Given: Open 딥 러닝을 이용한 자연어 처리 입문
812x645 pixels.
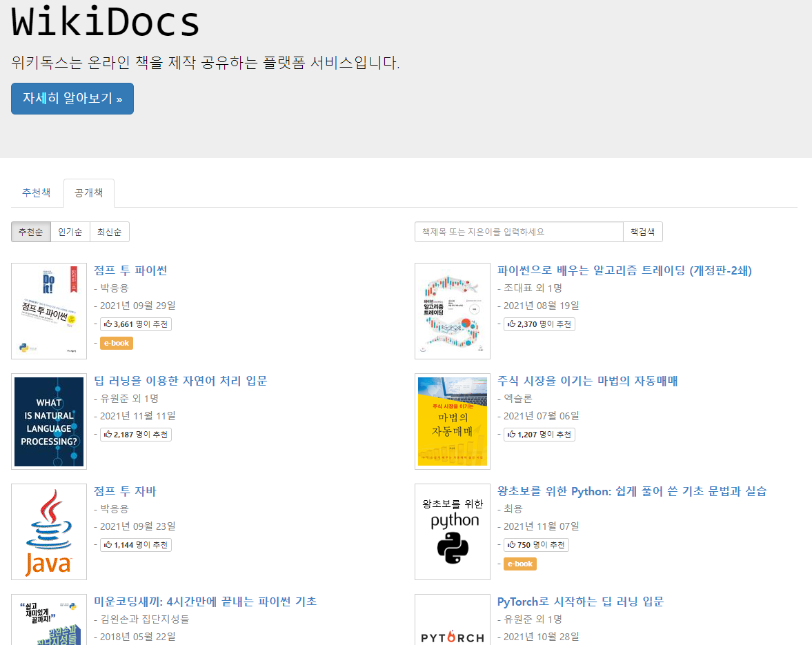Looking at the screenshot, I should pyautogui.click(x=180, y=381).
